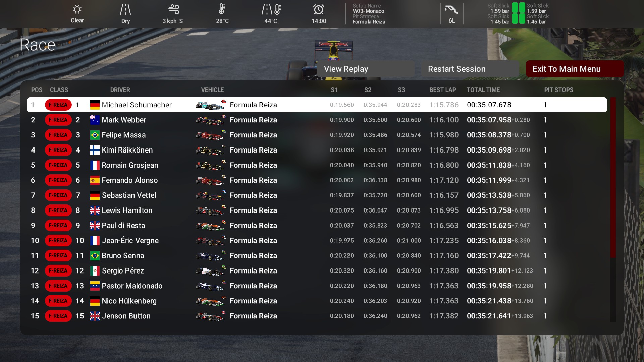The width and height of the screenshot is (644, 362).
Task: Click the fuel level 6L icon
Action: click(451, 9)
